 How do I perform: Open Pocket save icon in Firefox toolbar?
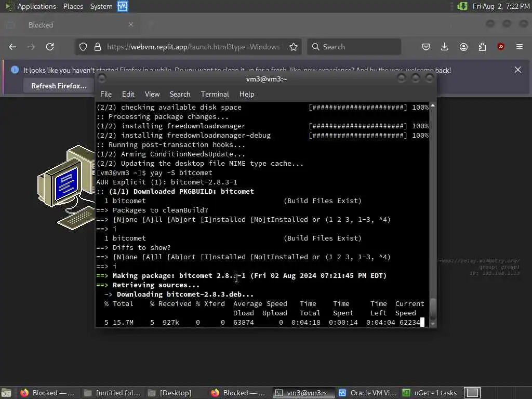[x=426, y=47]
